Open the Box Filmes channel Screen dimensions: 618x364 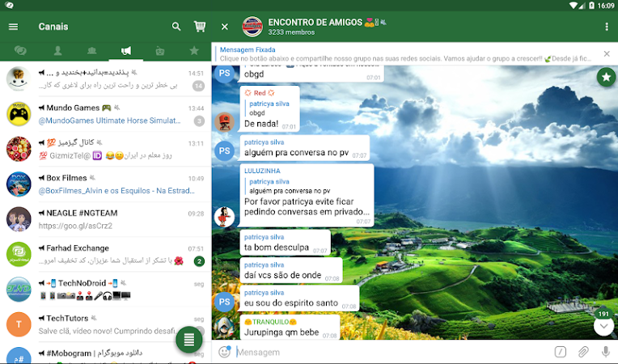click(x=106, y=184)
